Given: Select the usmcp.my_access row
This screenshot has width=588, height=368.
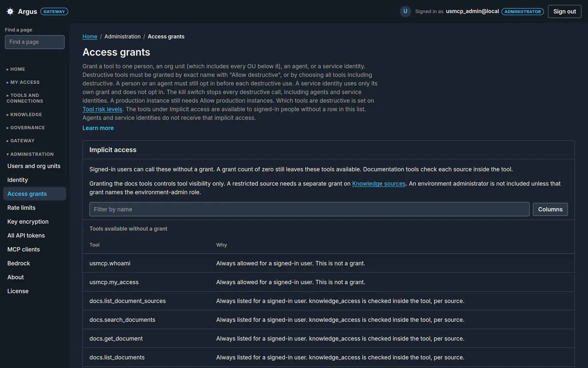Looking at the screenshot, I should tap(329, 282).
